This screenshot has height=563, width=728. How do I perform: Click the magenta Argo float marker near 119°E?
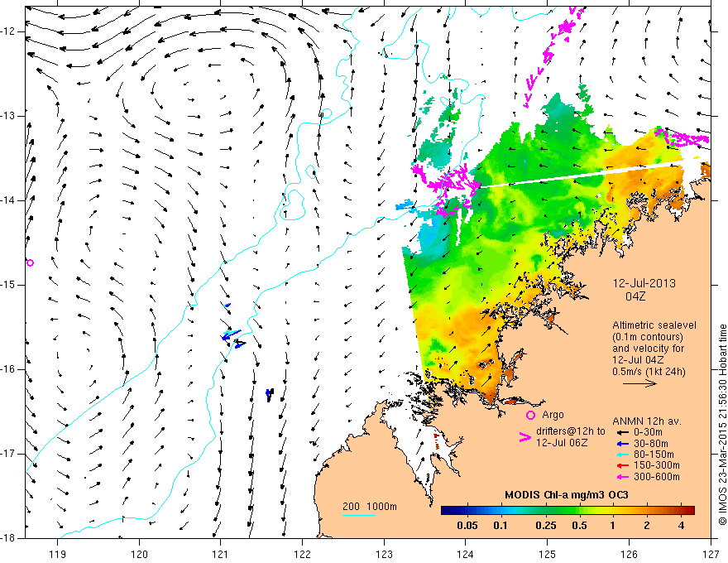[x=30, y=263]
